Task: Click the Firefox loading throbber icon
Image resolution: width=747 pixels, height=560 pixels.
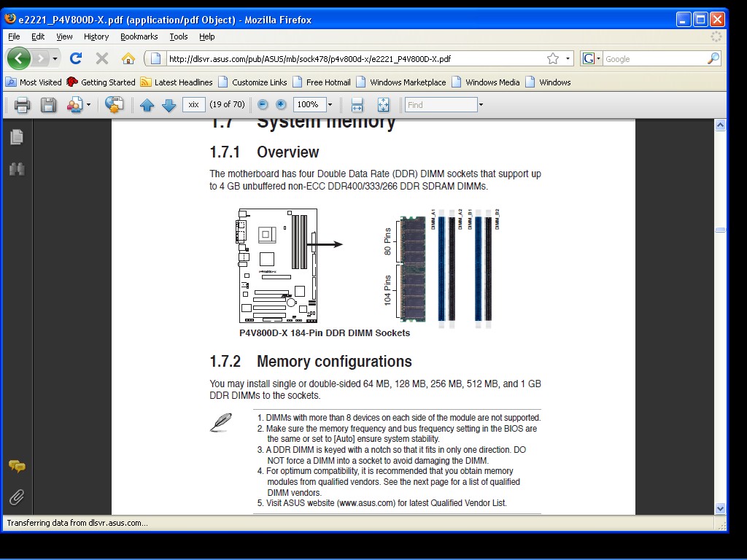Action: click(716, 36)
